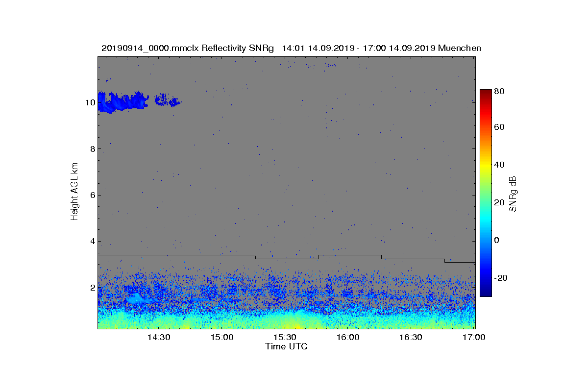Click the colorbar value '40'
Screen dimensions: 588x392
tap(499, 165)
